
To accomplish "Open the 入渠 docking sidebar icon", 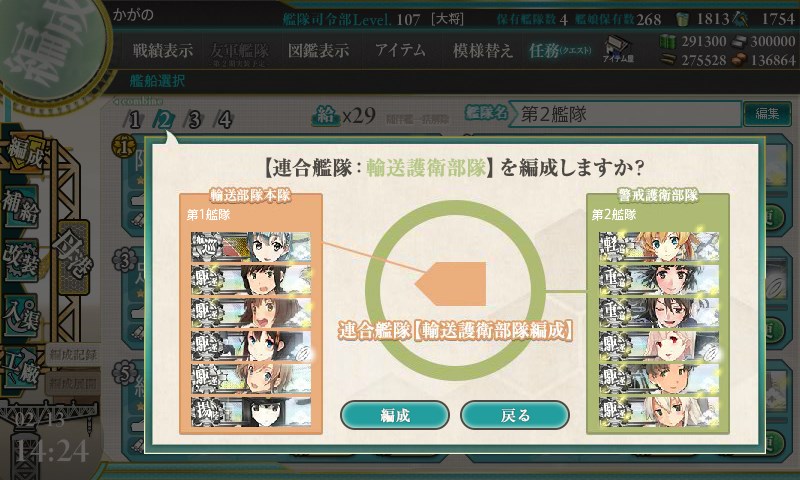I will pos(21,315).
